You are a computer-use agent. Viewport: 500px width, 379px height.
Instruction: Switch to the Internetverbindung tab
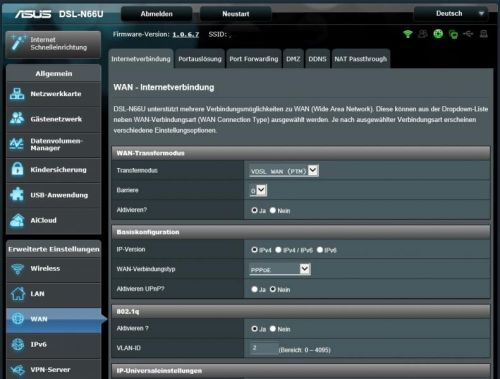pyautogui.click(x=141, y=59)
